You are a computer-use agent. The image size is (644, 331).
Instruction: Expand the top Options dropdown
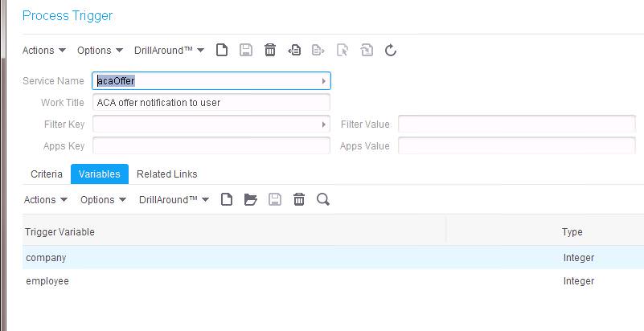pos(100,51)
